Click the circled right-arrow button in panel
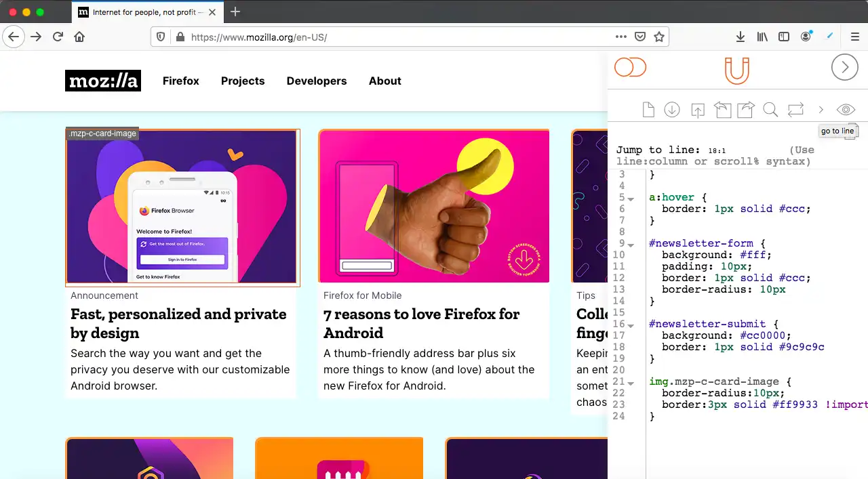The image size is (868, 479). [x=845, y=67]
